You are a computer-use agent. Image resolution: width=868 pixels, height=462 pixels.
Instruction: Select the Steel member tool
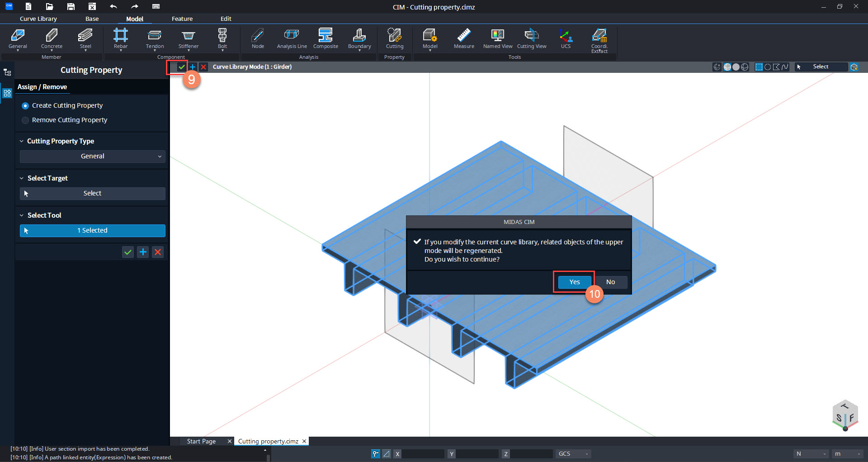point(85,39)
